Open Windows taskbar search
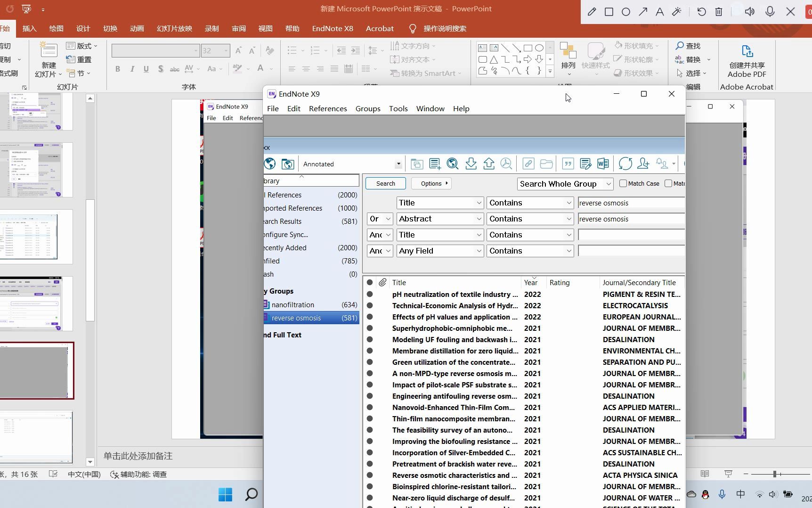 point(252,494)
